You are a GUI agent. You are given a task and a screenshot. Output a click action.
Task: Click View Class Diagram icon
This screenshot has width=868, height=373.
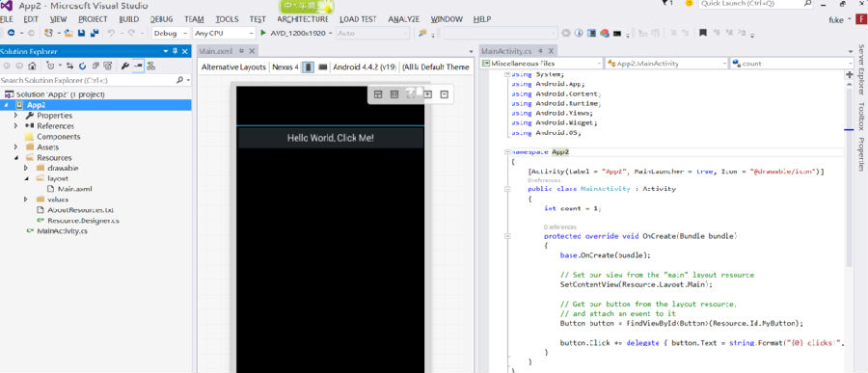pyautogui.click(x=150, y=66)
